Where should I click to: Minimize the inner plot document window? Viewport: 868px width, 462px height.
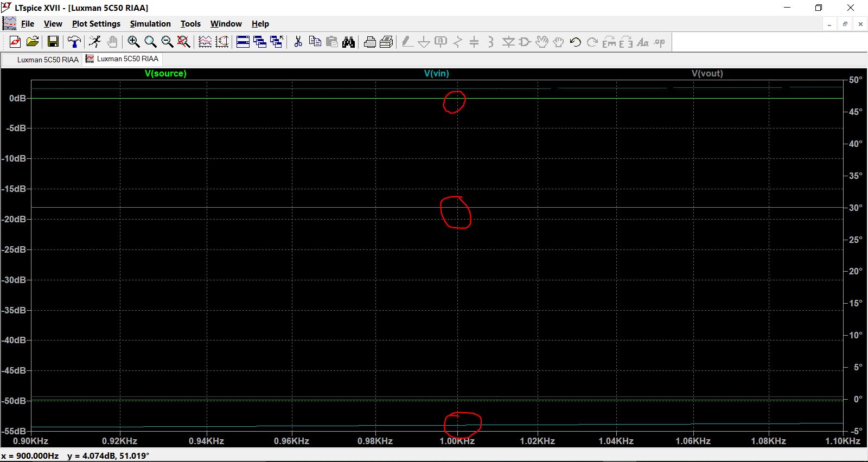tap(829, 24)
